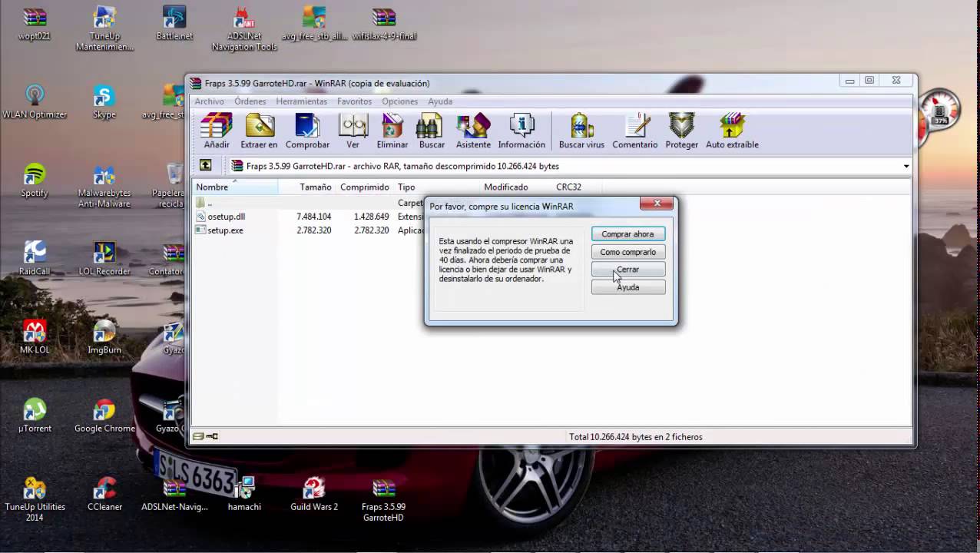Click the Como comprarlo button
This screenshot has width=980, height=553.
[x=627, y=252]
